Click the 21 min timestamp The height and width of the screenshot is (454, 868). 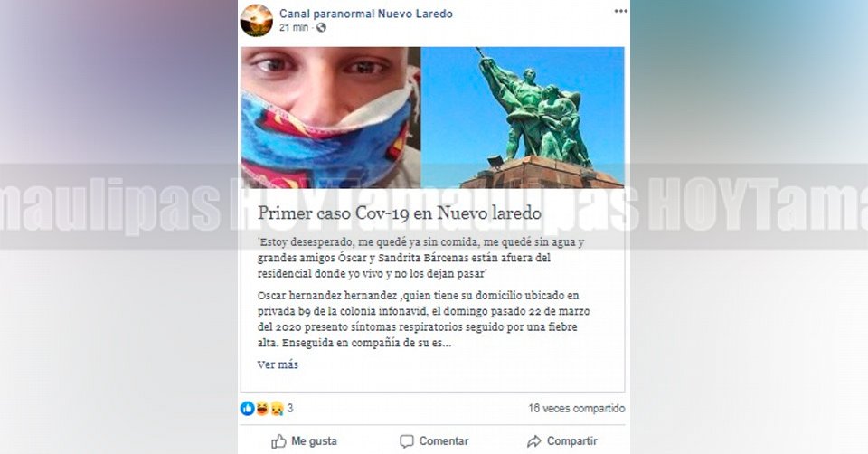coord(294,27)
